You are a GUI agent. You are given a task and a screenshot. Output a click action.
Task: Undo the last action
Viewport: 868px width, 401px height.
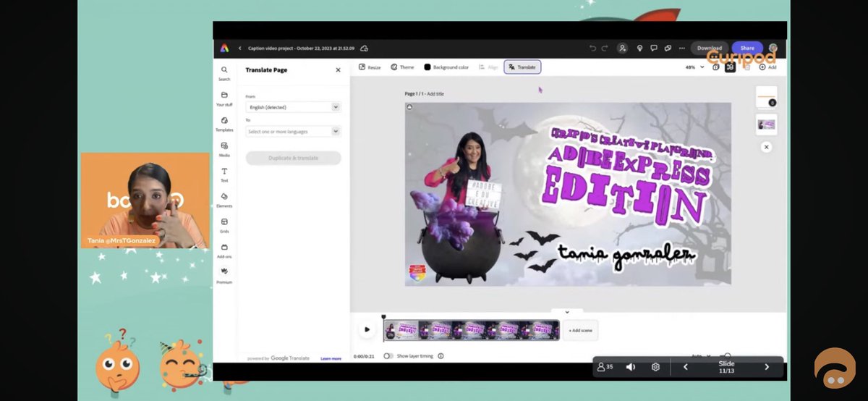click(592, 48)
